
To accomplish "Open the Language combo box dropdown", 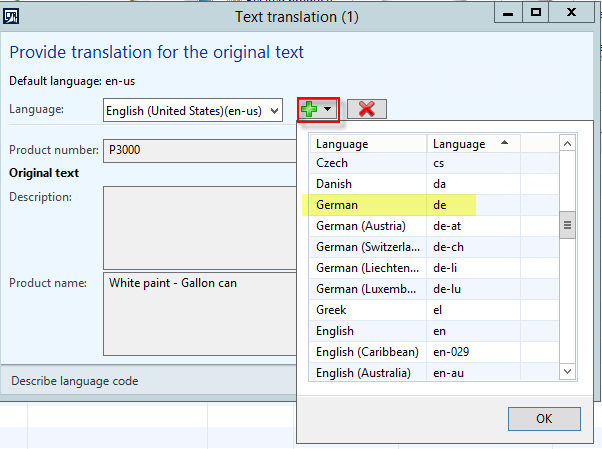I will 274,110.
